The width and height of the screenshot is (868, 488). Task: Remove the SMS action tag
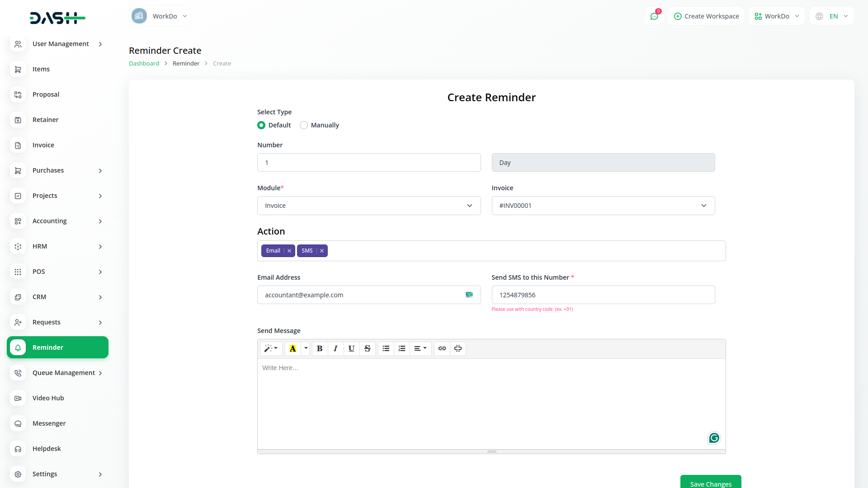coord(322,251)
